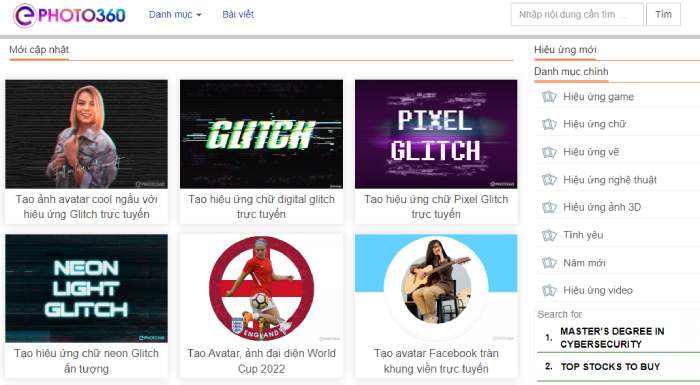Open the green GLITCH text effect thumbnail

(262, 134)
